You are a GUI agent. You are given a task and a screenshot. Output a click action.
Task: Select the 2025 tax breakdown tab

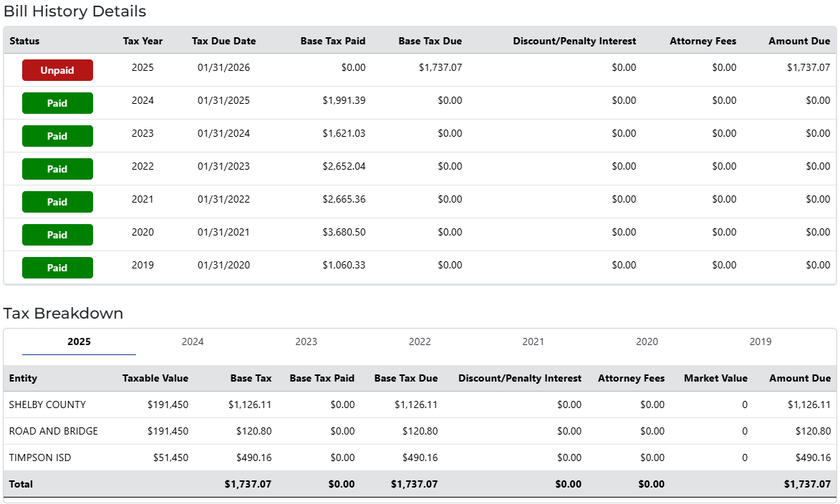click(79, 341)
